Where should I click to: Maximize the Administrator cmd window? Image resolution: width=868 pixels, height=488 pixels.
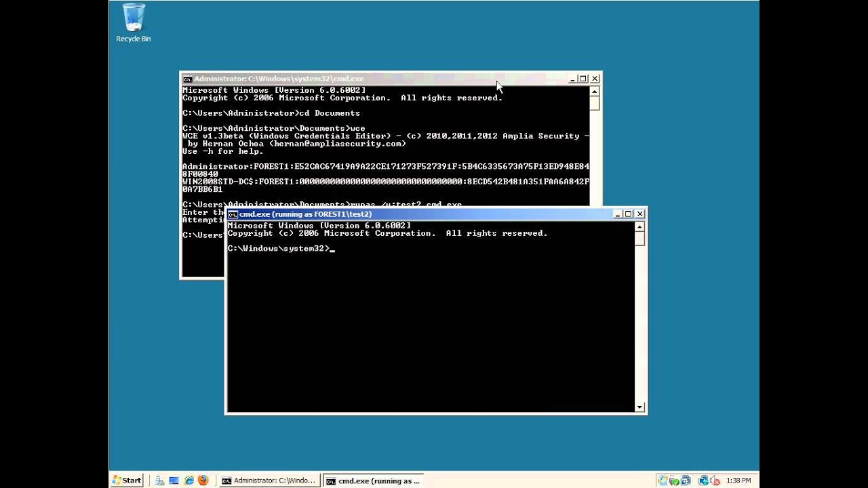pyautogui.click(x=583, y=79)
